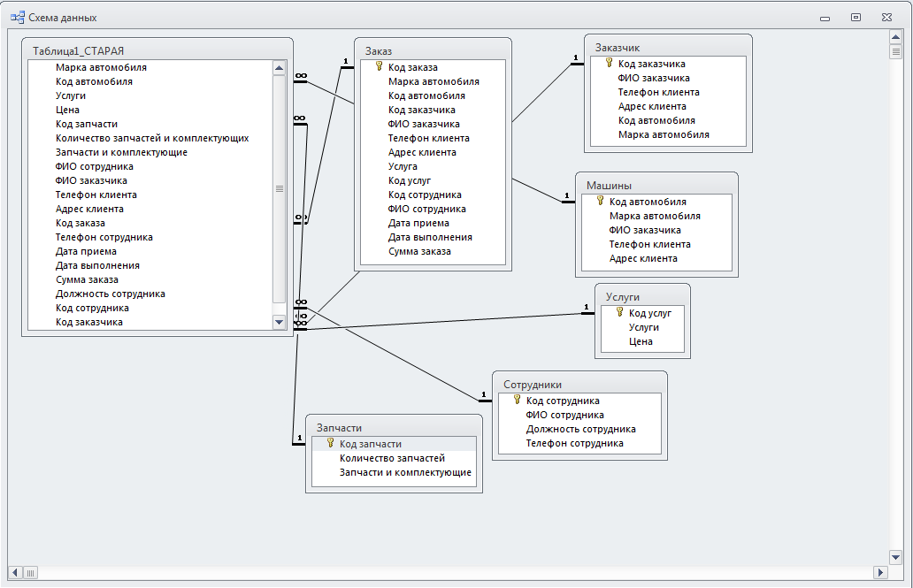The height and width of the screenshot is (588, 913).
Task: Select the Машины table title
Action: [609, 186]
